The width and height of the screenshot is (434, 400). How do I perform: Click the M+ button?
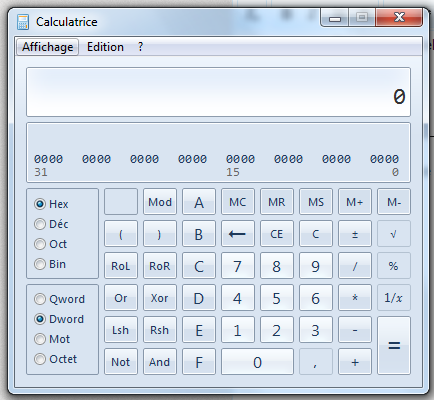tap(355, 202)
